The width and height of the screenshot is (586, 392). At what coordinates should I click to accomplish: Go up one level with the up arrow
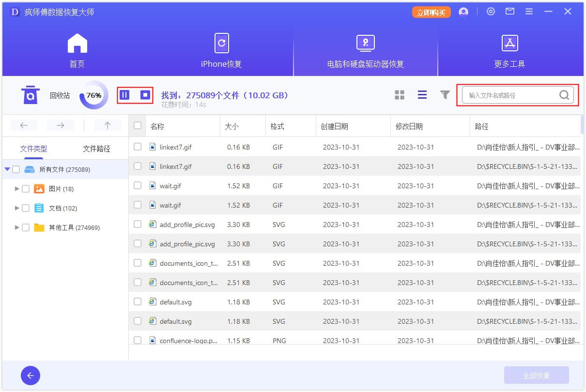[x=107, y=125]
